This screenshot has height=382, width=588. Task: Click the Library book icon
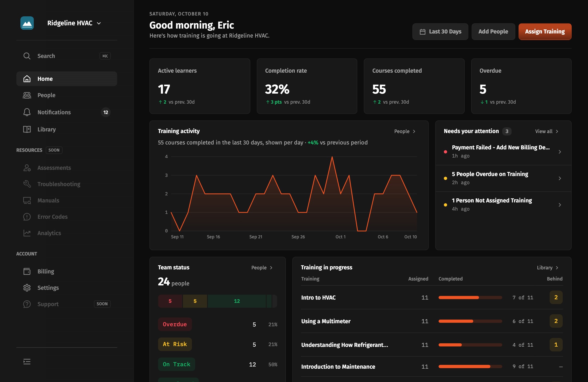point(27,129)
